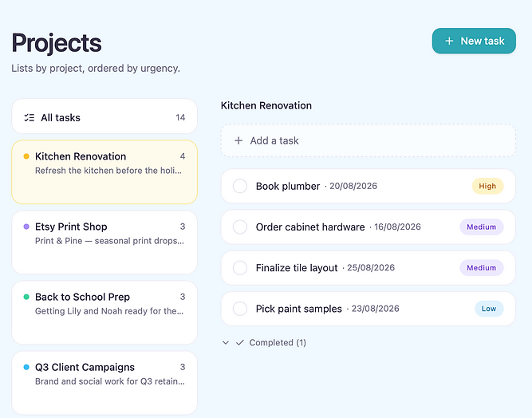Screen dimensions: 532x418
Task: Click the checklist icon beside All tasks
Action: [x=30, y=118]
